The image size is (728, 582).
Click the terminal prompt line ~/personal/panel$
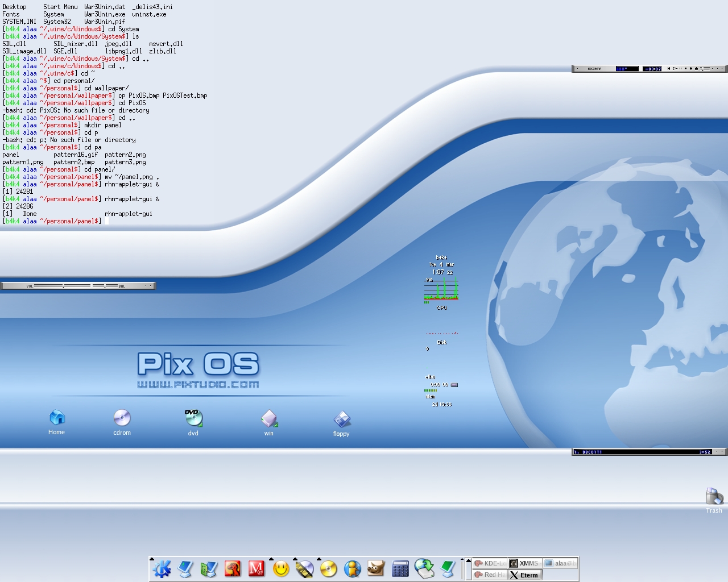52,221
